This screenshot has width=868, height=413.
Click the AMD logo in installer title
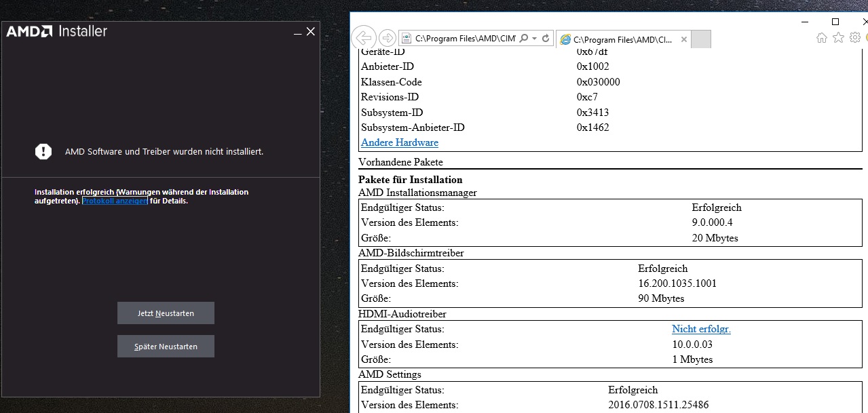(x=29, y=31)
